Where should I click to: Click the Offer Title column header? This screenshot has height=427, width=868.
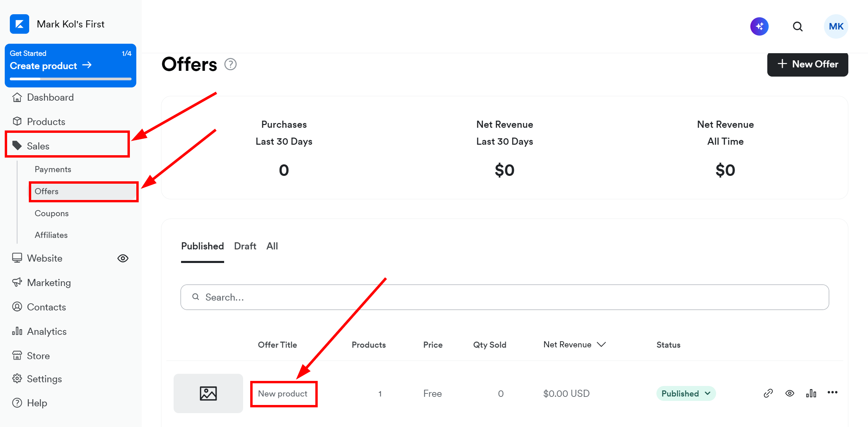pos(277,345)
